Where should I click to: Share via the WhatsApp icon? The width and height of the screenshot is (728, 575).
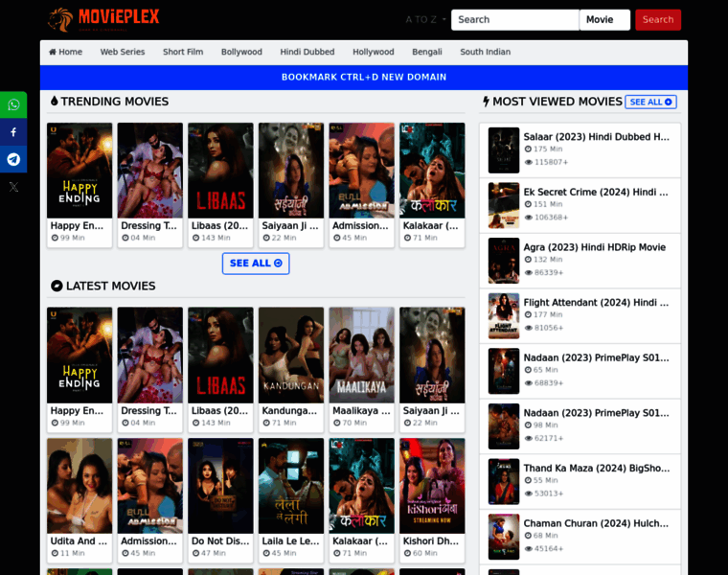[x=13, y=105]
